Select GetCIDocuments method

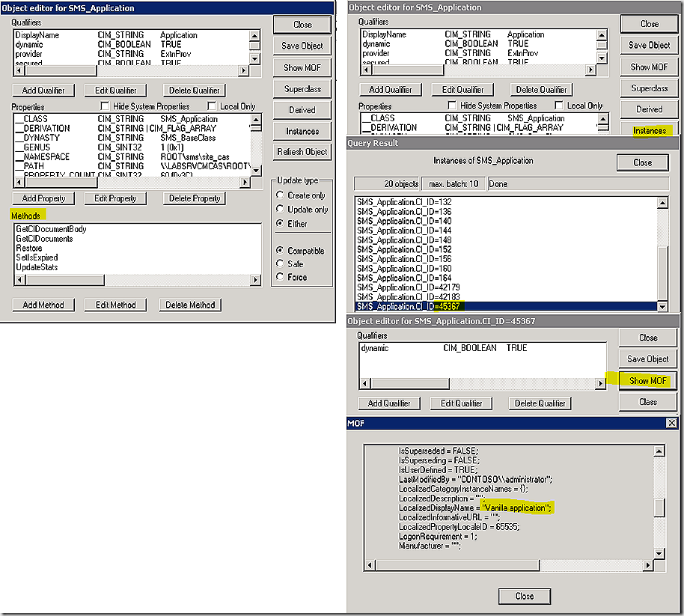click(x=44, y=239)
